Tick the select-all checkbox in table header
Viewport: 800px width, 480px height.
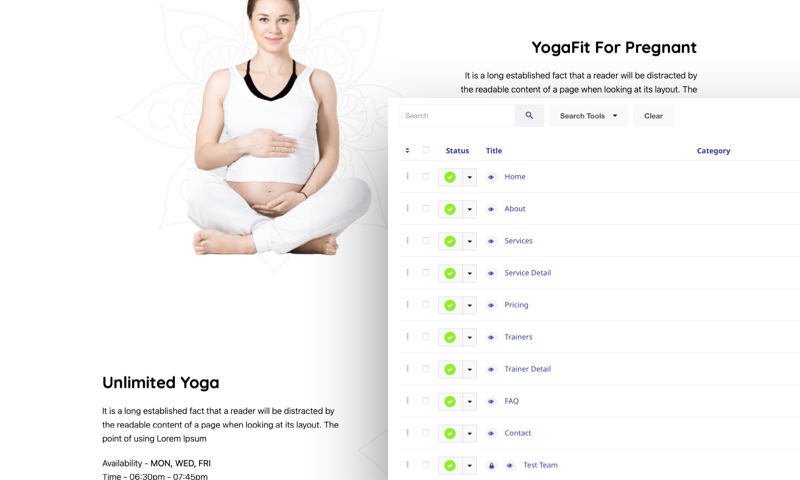tap(426, 150)
